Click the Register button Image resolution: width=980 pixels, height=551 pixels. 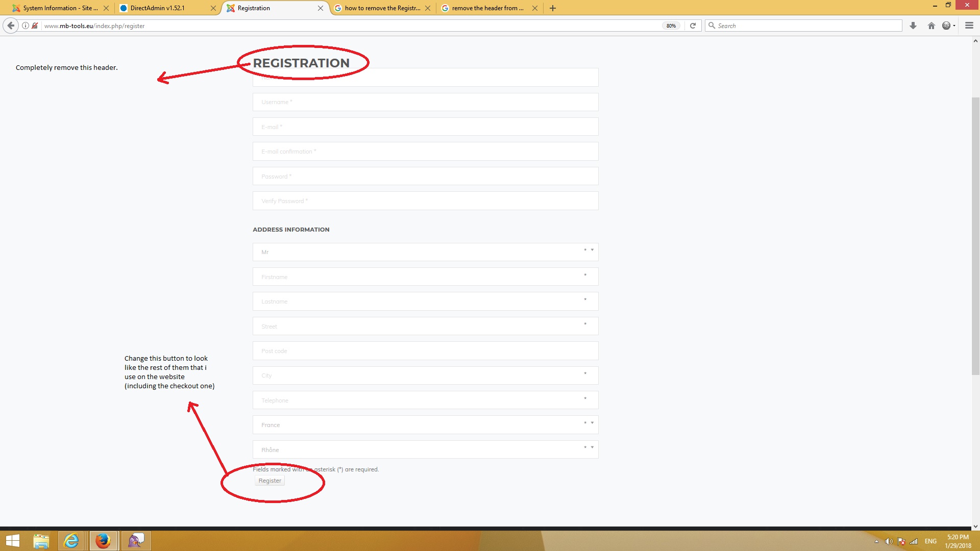pos(269,481)
